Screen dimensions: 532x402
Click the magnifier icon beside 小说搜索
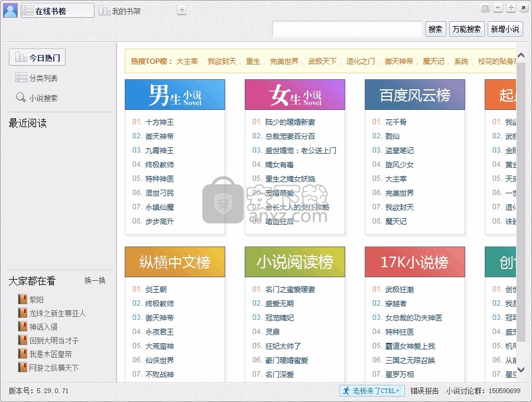tap(21, 98)
